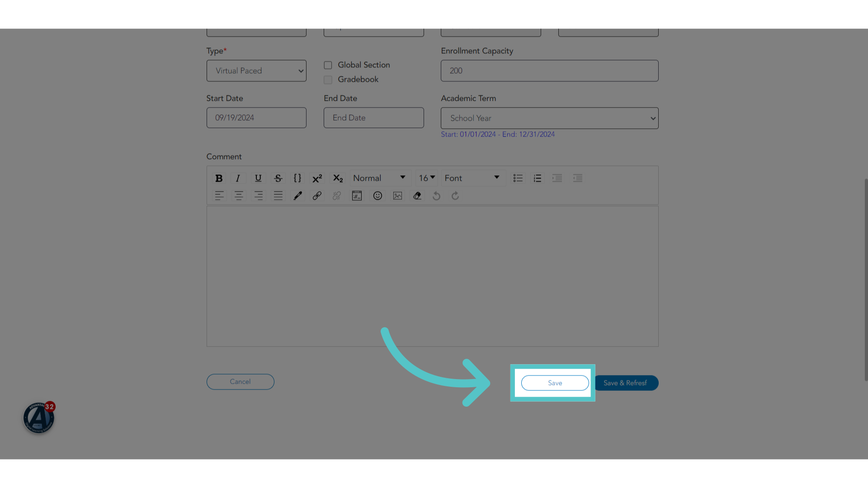Click the Save button
This screenshot has height=488, width=868.
(555, 383)
